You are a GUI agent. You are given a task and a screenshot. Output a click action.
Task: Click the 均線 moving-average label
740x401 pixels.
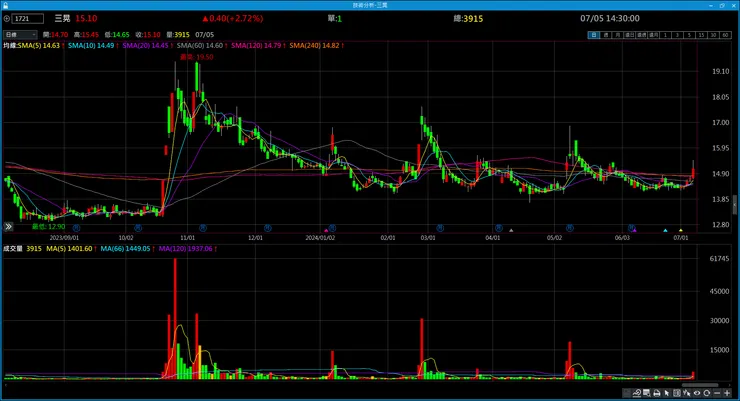point(10,45)
